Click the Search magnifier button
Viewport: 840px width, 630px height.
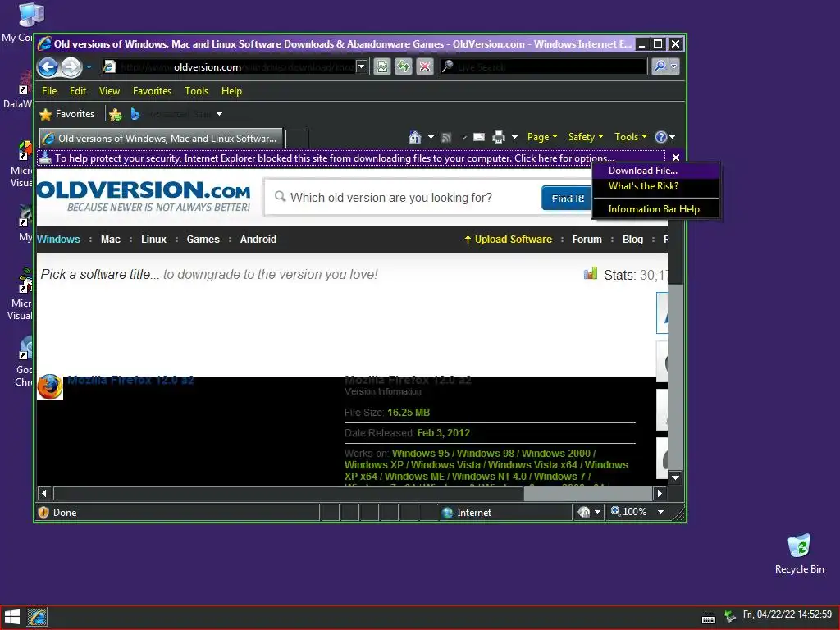click(x=660, y=66)
